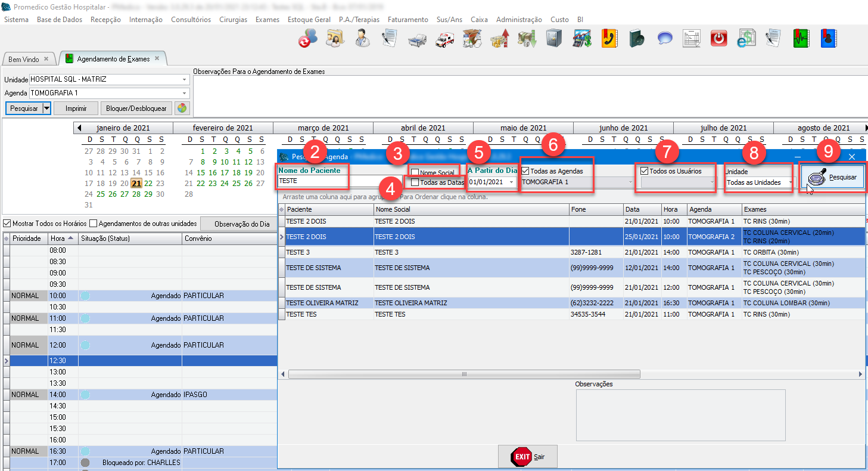Switch to the Bem Vindo tab
This screenshot has width=868, height=471.
24,60
